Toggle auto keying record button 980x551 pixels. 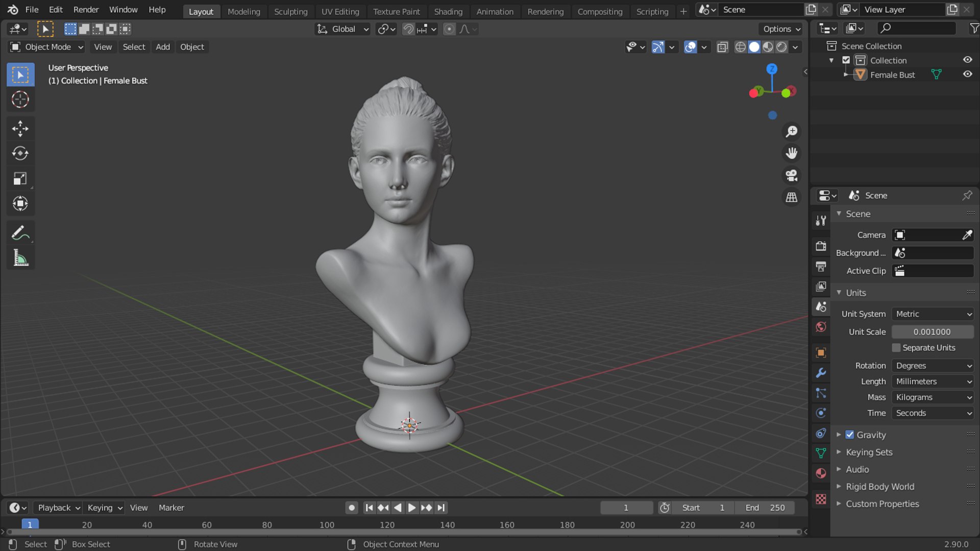(351, 508)
